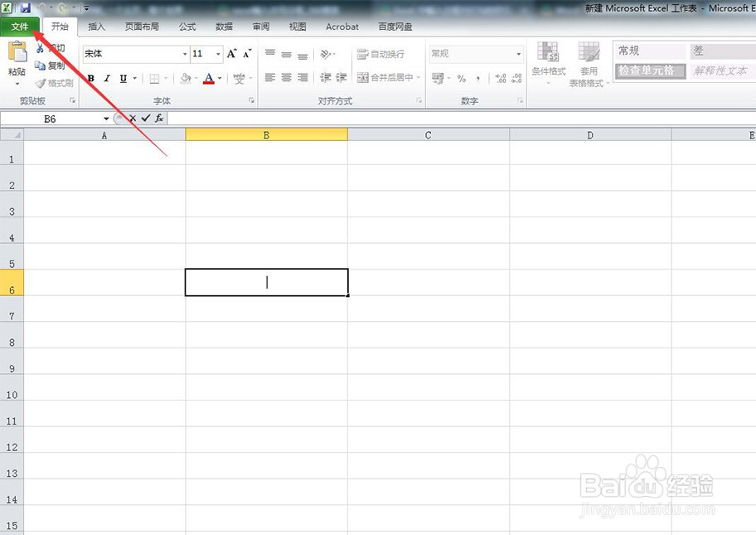The width and height of the screenshot is (756, 535).
Task: Open the 字体 group dialog launcher
Action: (x=252, y=100)
